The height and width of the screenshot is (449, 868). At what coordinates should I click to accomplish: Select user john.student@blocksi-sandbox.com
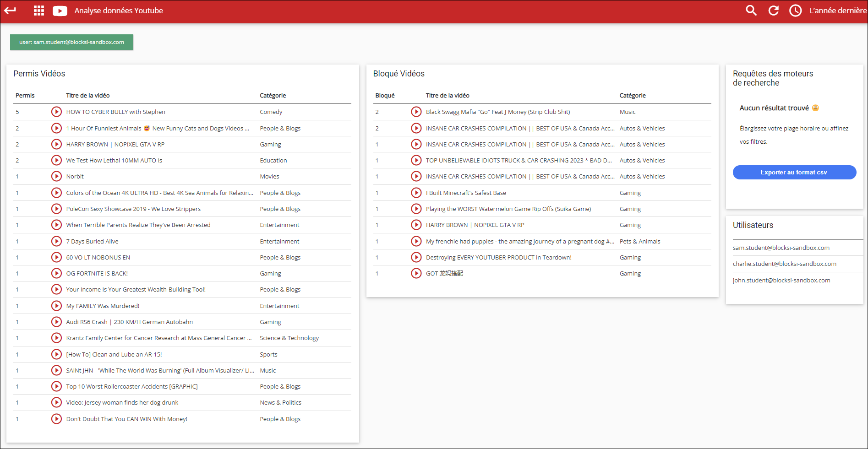click(781, 280)
